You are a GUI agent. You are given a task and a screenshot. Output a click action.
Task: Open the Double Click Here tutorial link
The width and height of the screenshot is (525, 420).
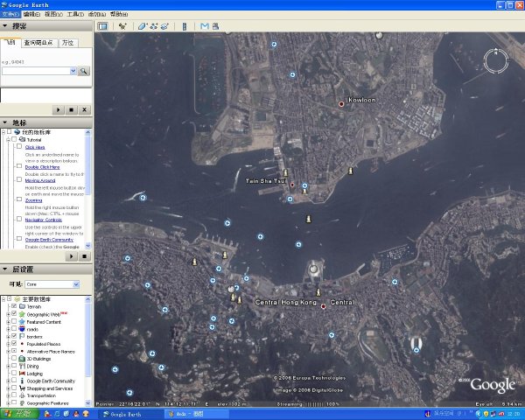[42, 167]
